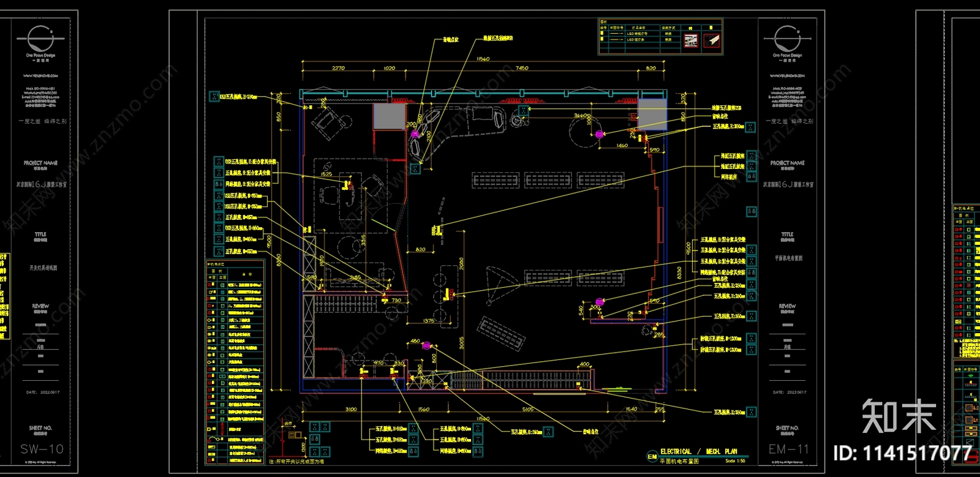Select the "3005" dimension value
Screen dimensions: 980x477
pos(462,343)
